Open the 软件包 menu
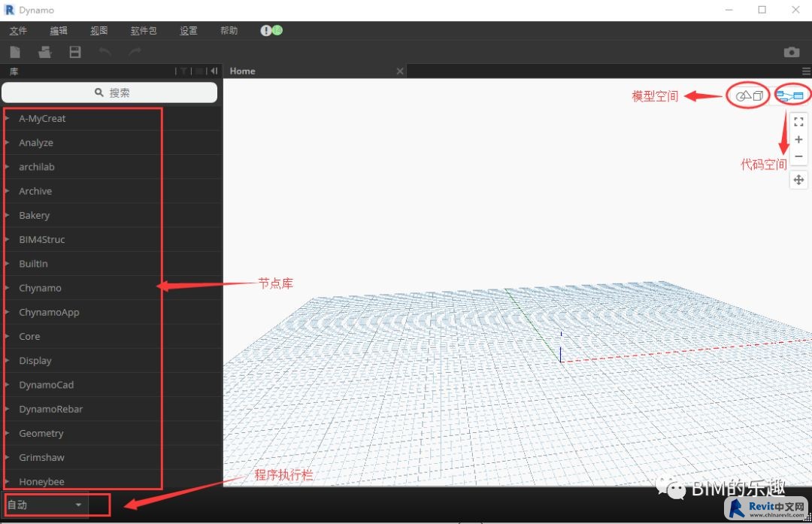The width and height of the screenshot is (812, 524). pyautogui.click(x=143, y=31)
